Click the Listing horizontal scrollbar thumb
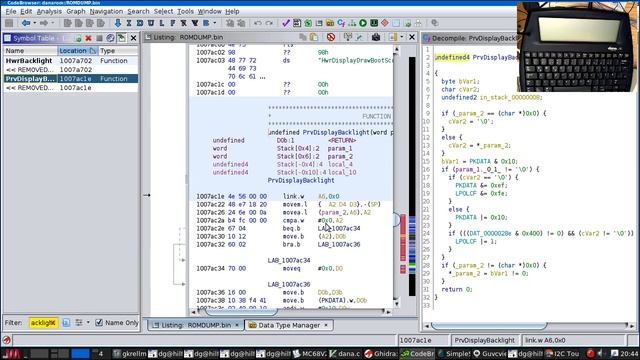 241,312
